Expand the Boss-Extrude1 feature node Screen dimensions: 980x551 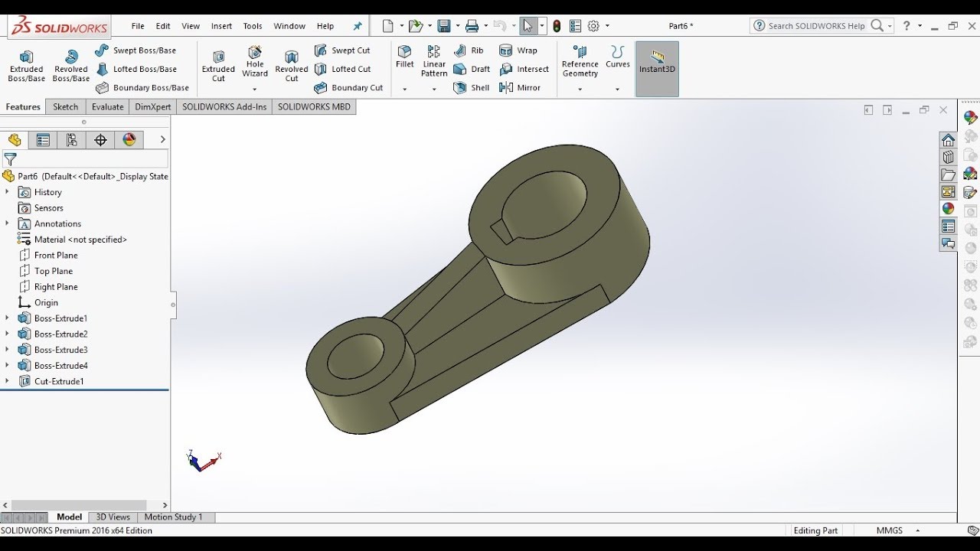coord(7,318)
